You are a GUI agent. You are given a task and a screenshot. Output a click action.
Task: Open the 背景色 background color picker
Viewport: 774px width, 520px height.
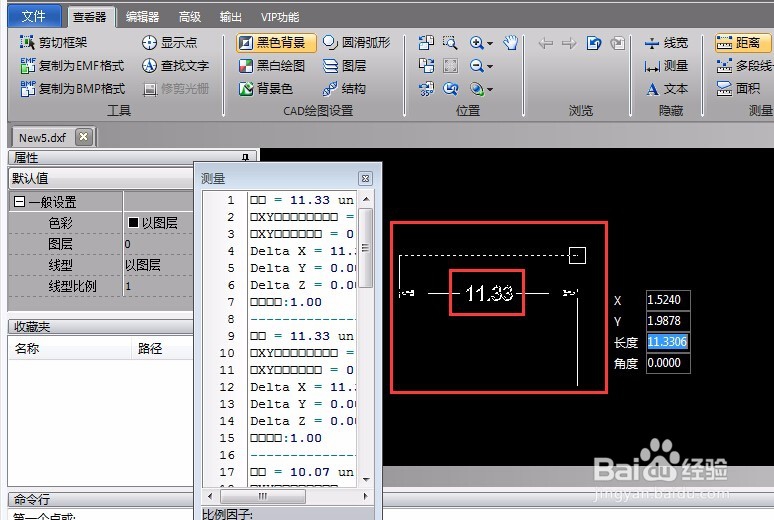[266, 89]
